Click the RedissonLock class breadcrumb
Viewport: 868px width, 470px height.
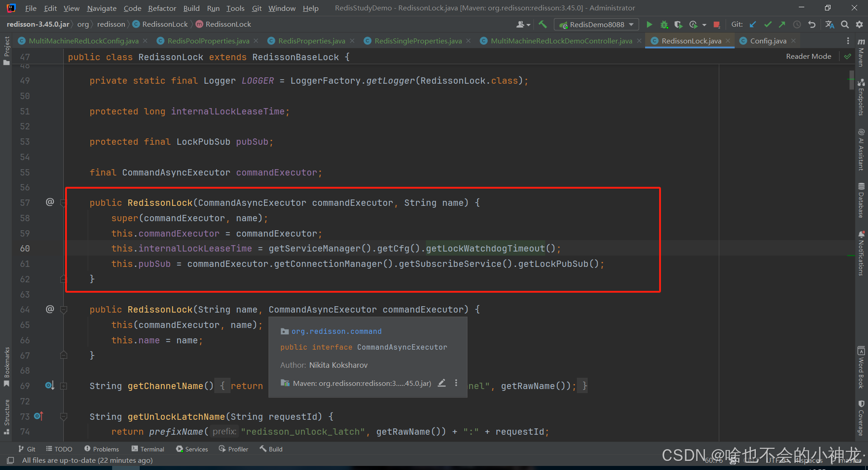click(160, 24)
